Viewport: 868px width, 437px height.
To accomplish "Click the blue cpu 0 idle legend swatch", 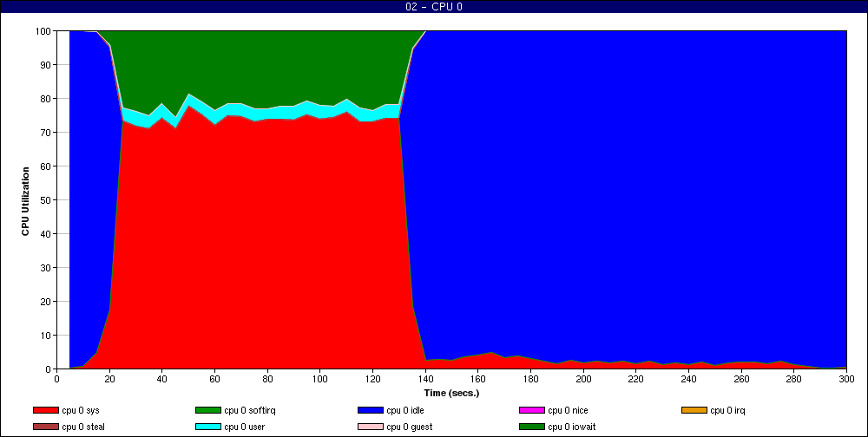I will (371, 410).
